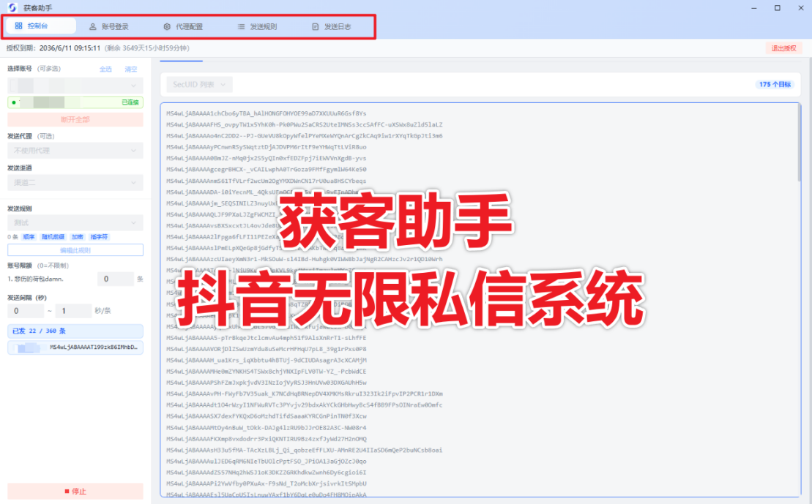Click the line starting MS4wLjABAAAA1chCbo6yTBA

(267, 113)
